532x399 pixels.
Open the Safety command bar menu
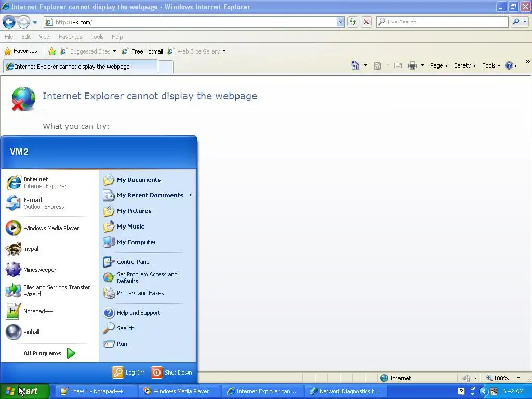click(465, 65)
